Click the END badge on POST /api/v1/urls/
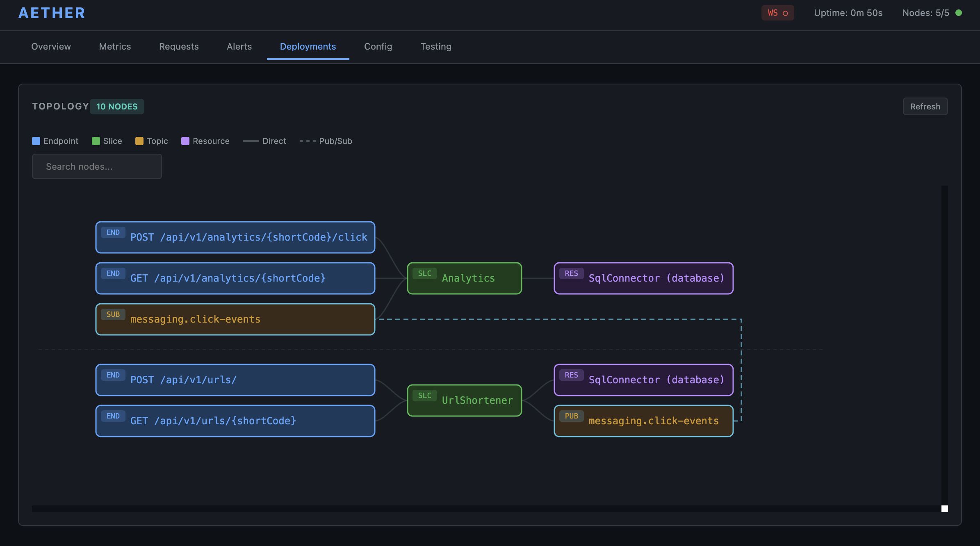 pos(113,375)
